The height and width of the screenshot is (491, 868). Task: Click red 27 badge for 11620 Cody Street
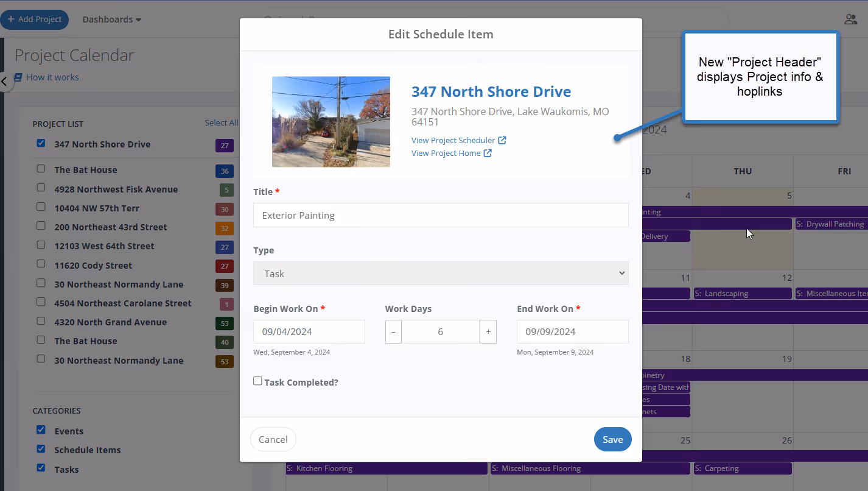(x=225, y=266)
